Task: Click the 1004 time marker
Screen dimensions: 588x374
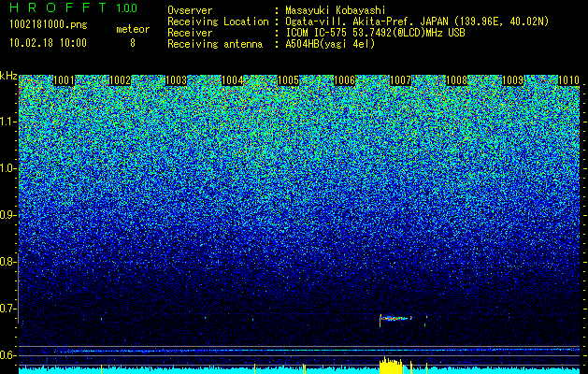Action: 232,80
